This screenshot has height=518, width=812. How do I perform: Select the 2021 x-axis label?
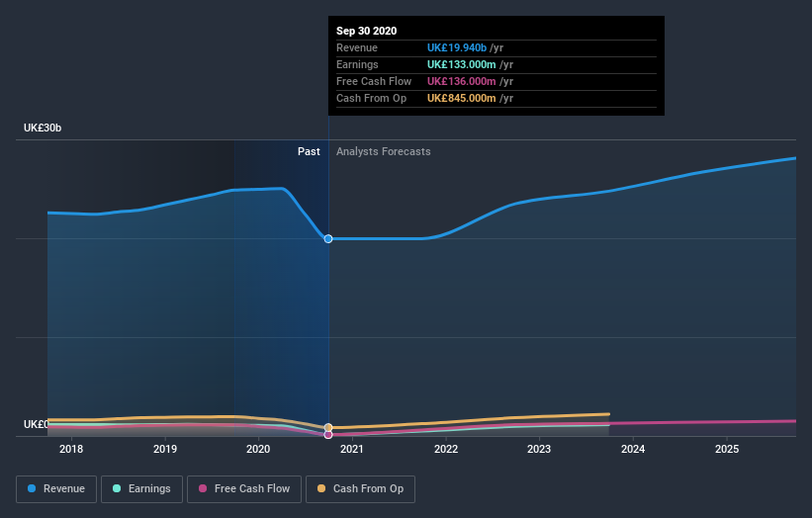click(352, 449)
